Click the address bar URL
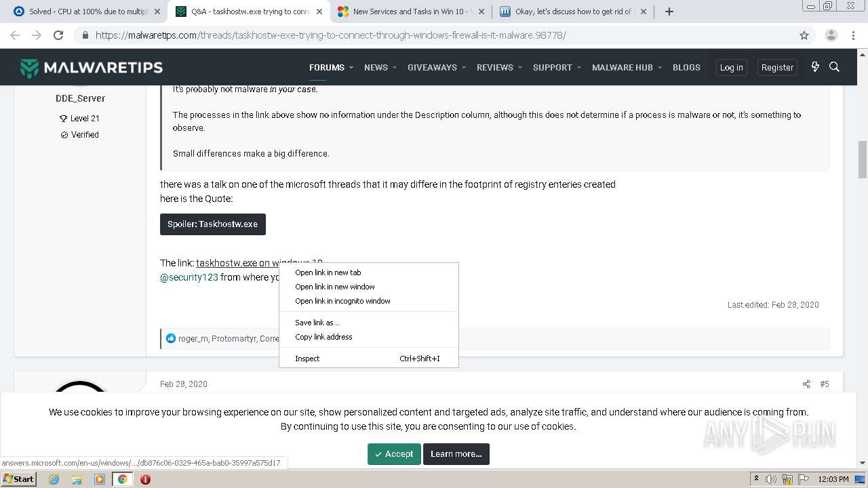Image resolution: width=868 pixels, height=488 pixels. [x=331, y=35]
